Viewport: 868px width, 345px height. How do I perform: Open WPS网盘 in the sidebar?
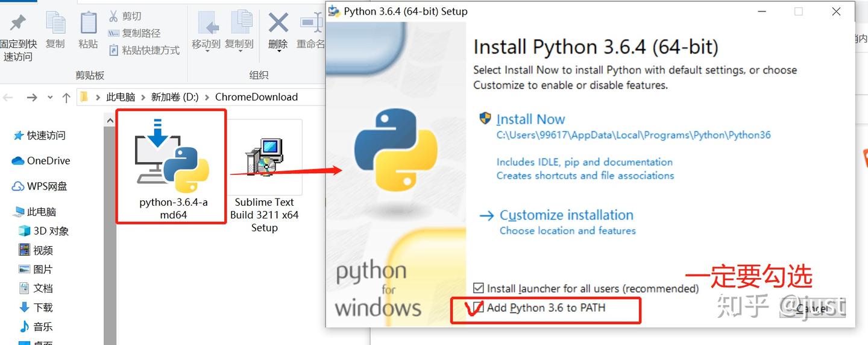[x=40, y=186]
